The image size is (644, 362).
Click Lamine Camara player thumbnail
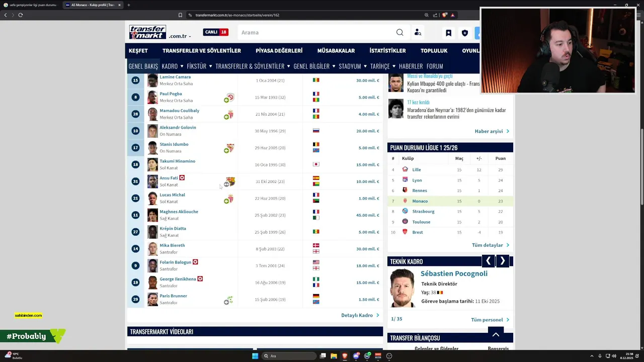(x=152, y=80)
